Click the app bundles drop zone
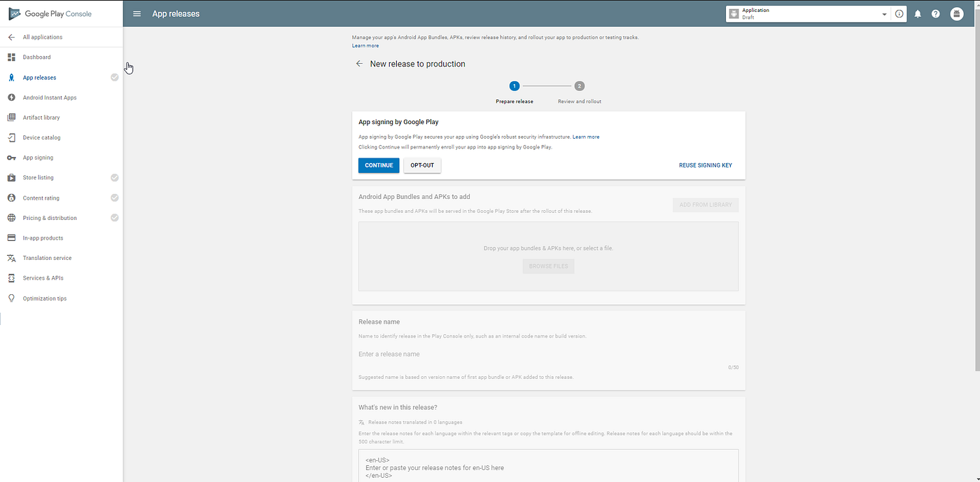 (x=549, y=256)
